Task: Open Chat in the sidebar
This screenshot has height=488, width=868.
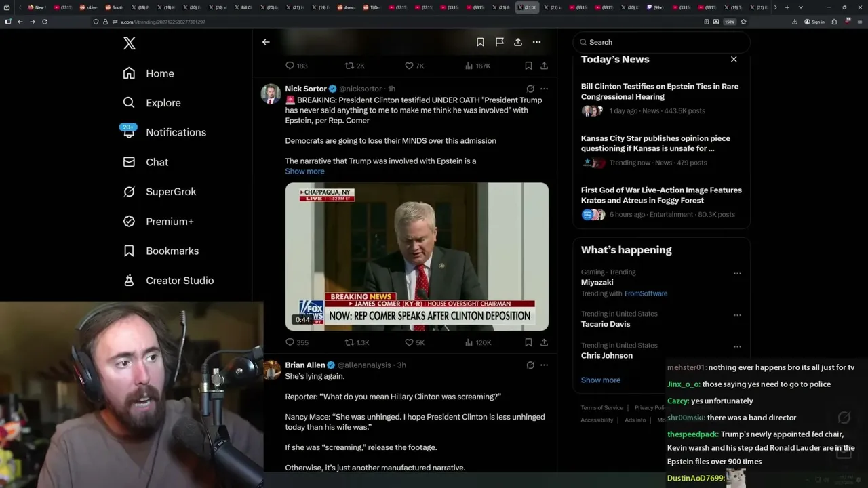Action: tap(145, 162)
